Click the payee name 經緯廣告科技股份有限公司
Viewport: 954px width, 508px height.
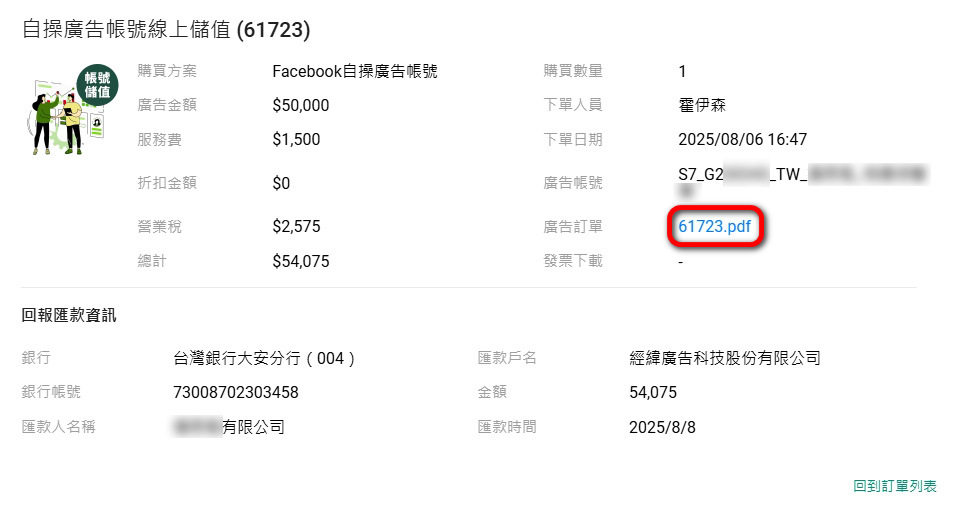[x=724, y=358]
